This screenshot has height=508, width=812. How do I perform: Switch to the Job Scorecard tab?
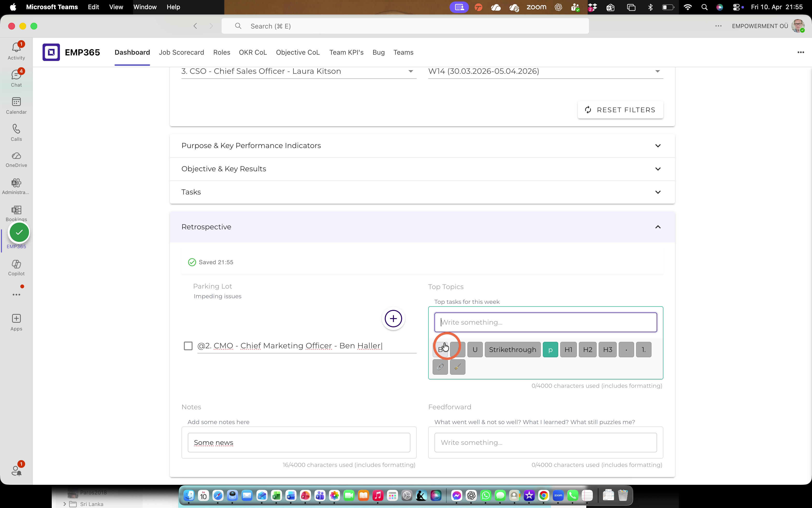pyautogui.click(x=181, y=52)
